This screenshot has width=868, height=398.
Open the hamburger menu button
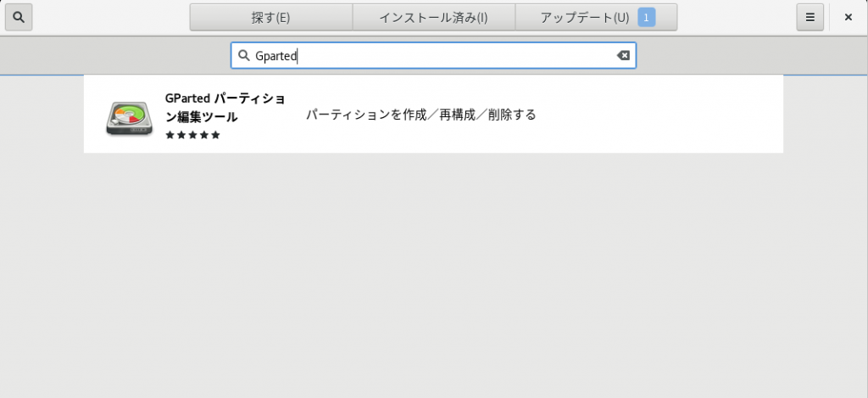tap(810, 17)
